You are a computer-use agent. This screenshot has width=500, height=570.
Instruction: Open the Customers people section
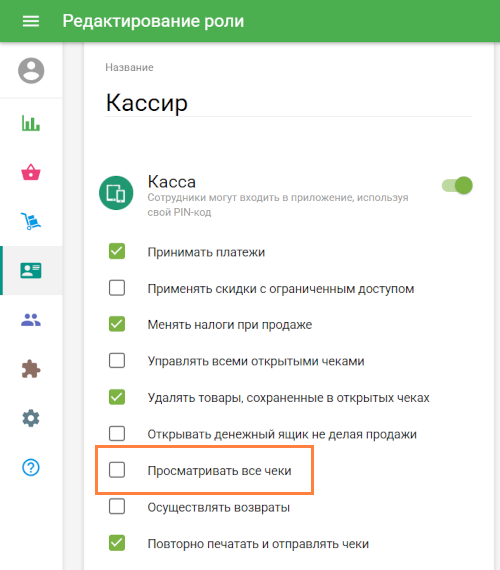[31, 320]
